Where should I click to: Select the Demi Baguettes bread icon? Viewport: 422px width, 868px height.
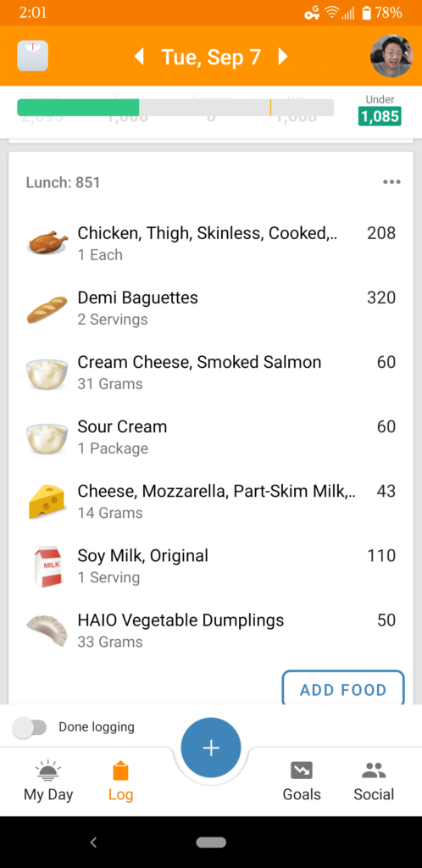(47, 308)
